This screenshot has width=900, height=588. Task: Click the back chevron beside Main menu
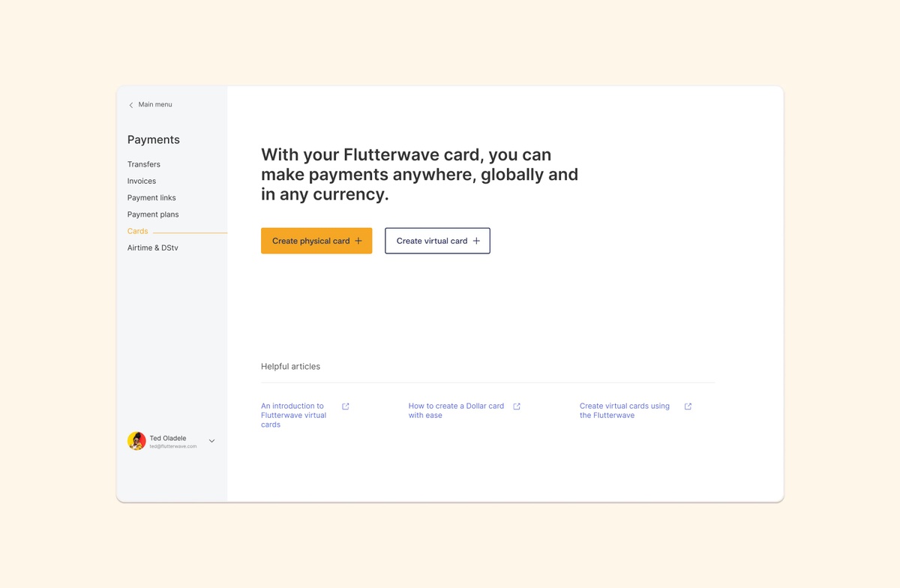pyautogui.click(x=131, y=105)
